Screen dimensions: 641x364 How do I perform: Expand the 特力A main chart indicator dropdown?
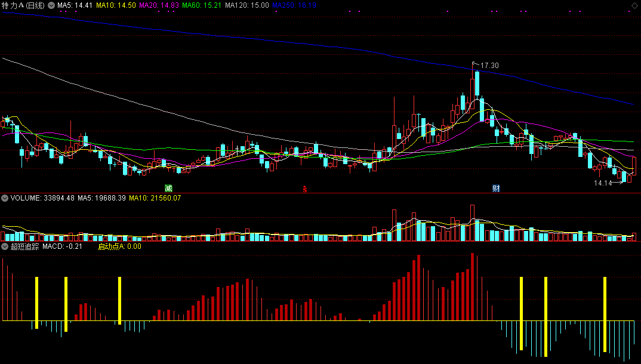pyautogui.click(x=51, y=5)
